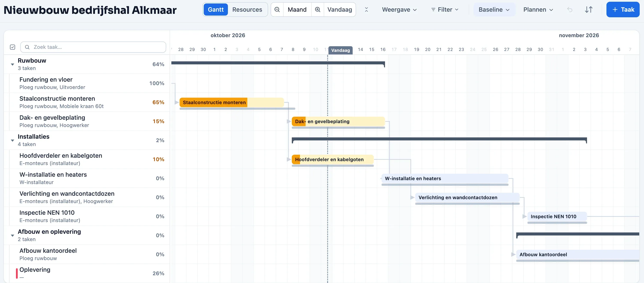Select the Staalconstructie monteren progress bar
644x283 pixels.
pyautogui.click(x=232, y=102)
